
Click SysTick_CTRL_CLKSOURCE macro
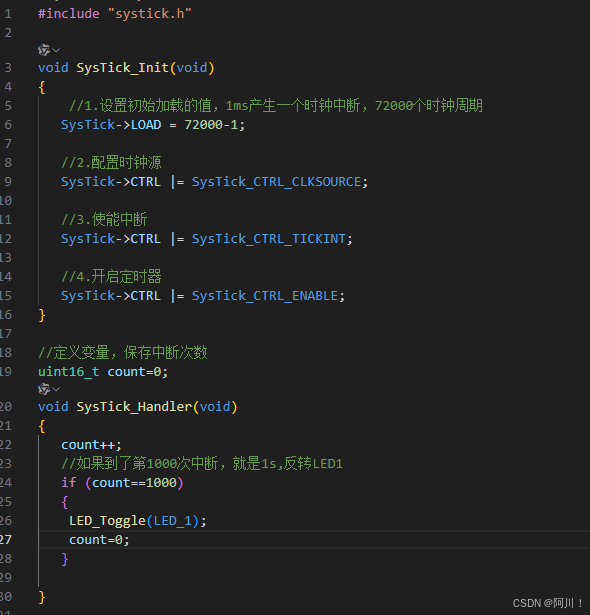pos(276,182)
